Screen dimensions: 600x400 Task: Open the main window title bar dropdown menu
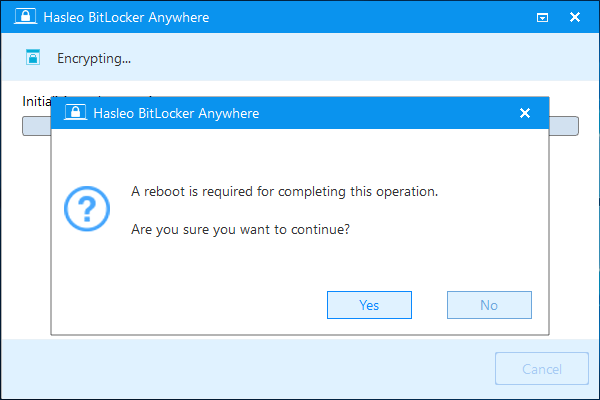[542, 18]
